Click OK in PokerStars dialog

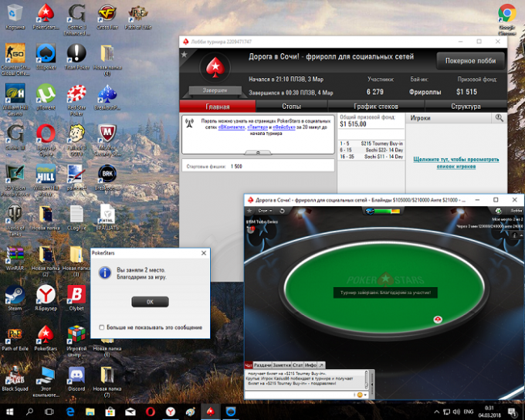(150, 301)
